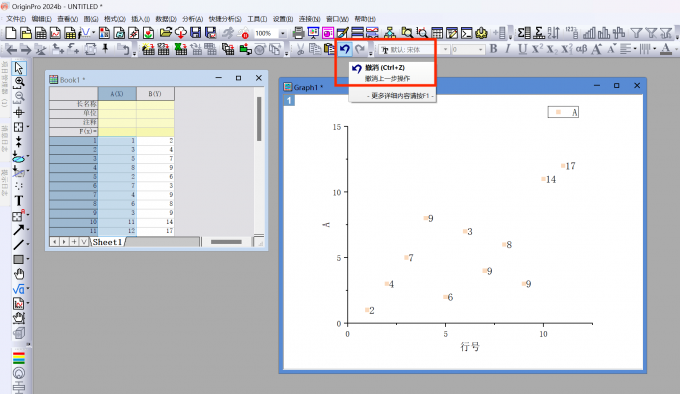The image size is (680, 394).
Task: Save project with floppy disk icon
Action: [x=196, y=33]
